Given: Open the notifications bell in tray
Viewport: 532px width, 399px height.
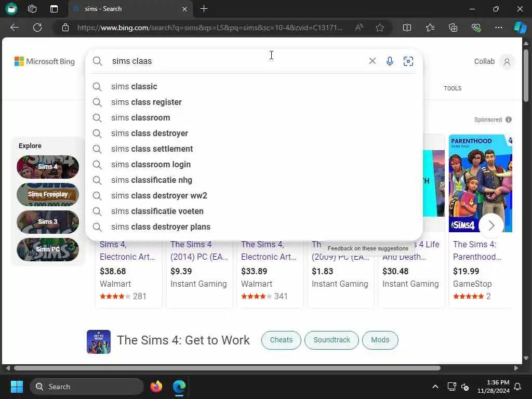Looking at the screenshot, I should point(518,387).
